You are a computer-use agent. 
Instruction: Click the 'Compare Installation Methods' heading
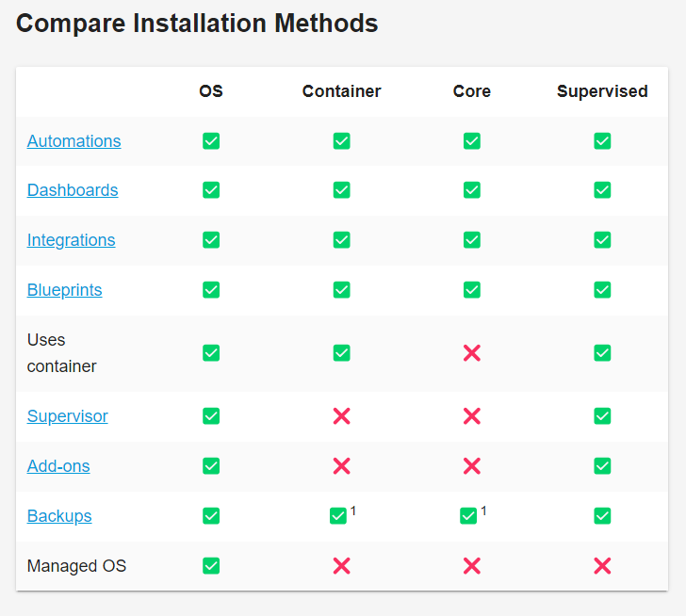(x=197, y=24)
